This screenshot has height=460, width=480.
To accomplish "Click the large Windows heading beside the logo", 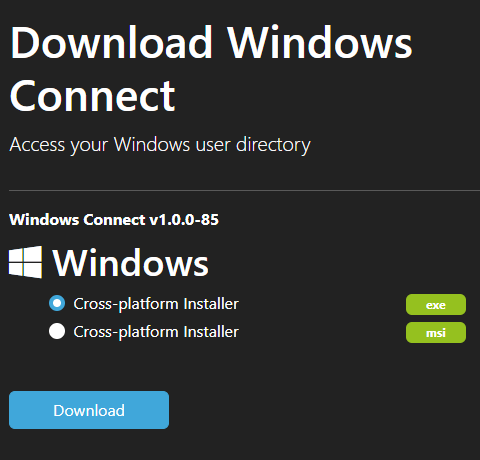I will pos(131,263).
